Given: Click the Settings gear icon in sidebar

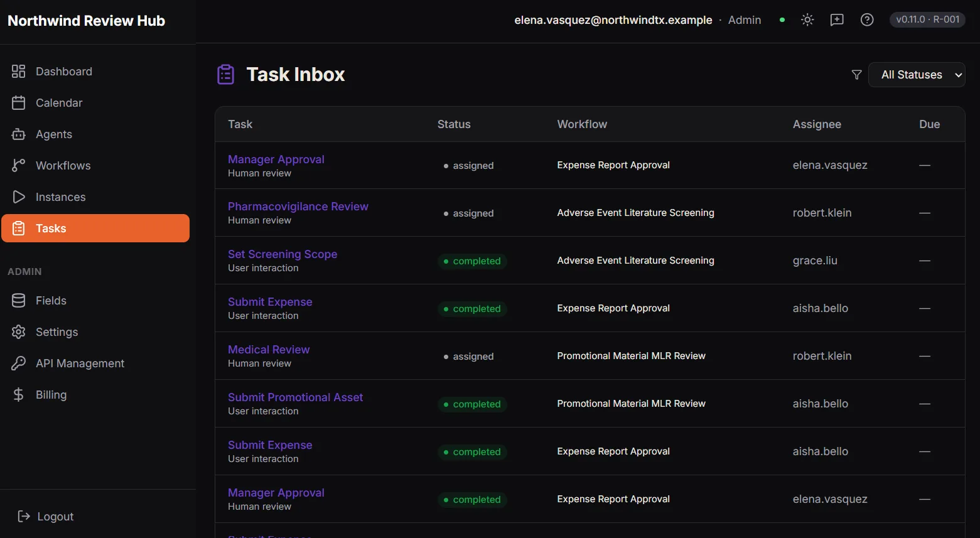Looking at the screenshot, I should coord(19,332).
